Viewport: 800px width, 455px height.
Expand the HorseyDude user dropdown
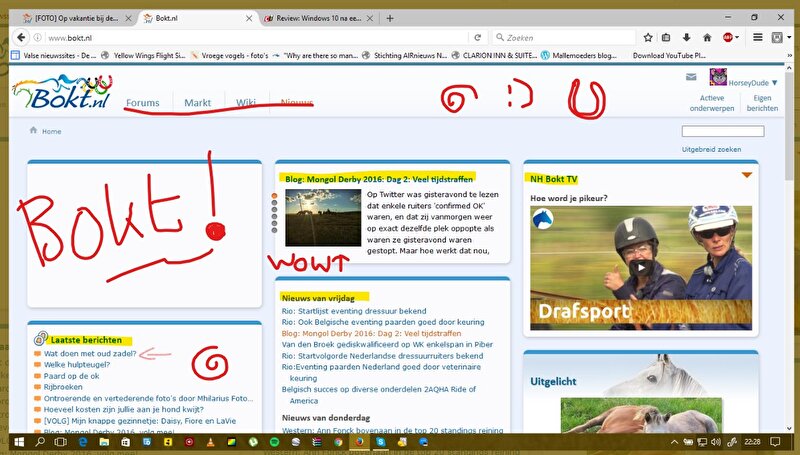[x=773, y=82]
